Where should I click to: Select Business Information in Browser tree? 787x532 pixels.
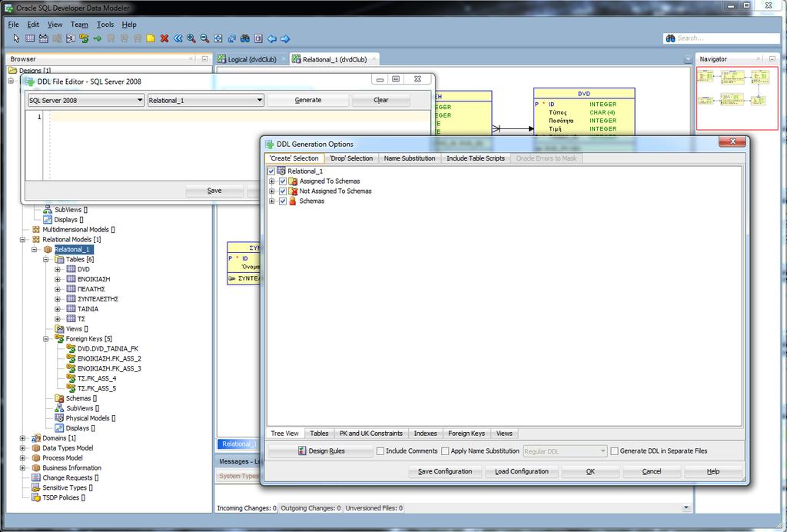click(x=71, y=467)
